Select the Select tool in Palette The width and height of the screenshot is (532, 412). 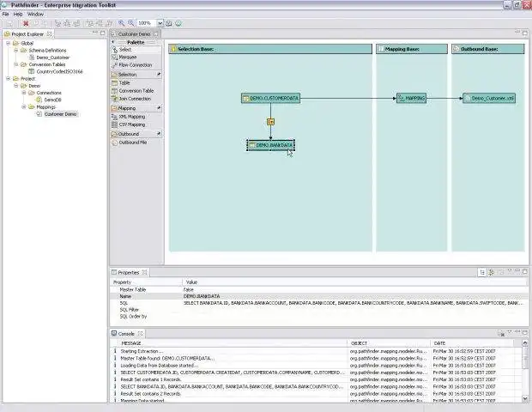pyautogui.click(x=136, y=50)
